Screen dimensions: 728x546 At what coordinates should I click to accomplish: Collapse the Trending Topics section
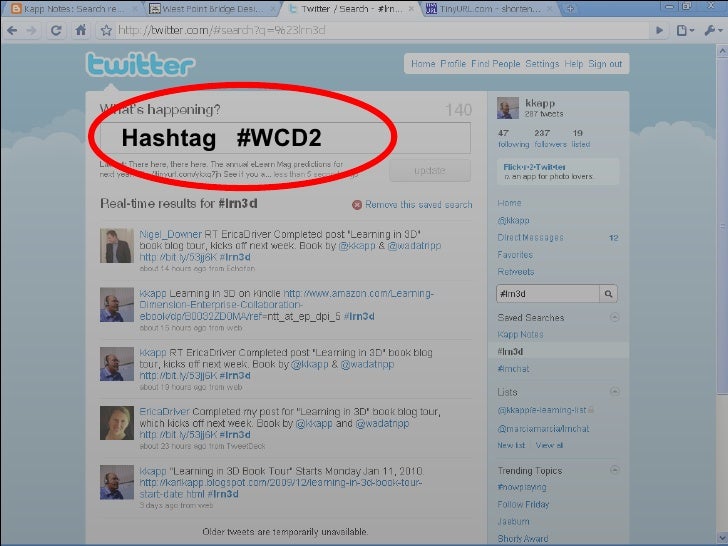pos(614,470)
